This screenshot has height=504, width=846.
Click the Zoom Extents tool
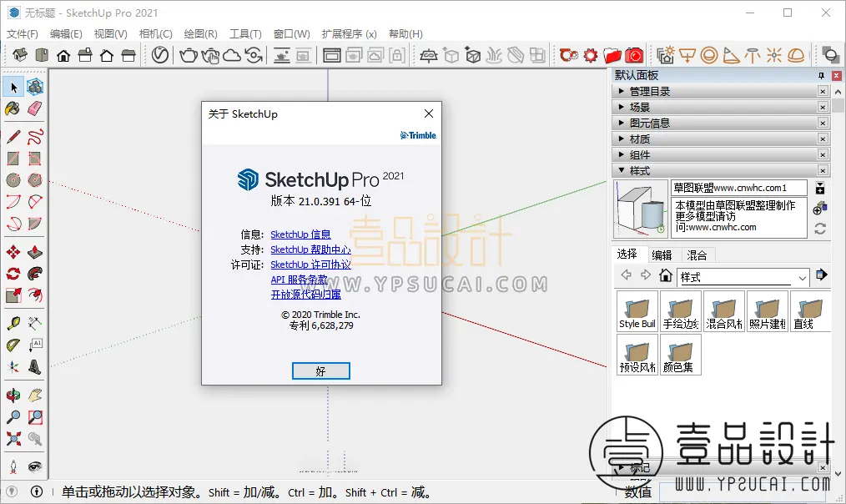tap(13, 438)
